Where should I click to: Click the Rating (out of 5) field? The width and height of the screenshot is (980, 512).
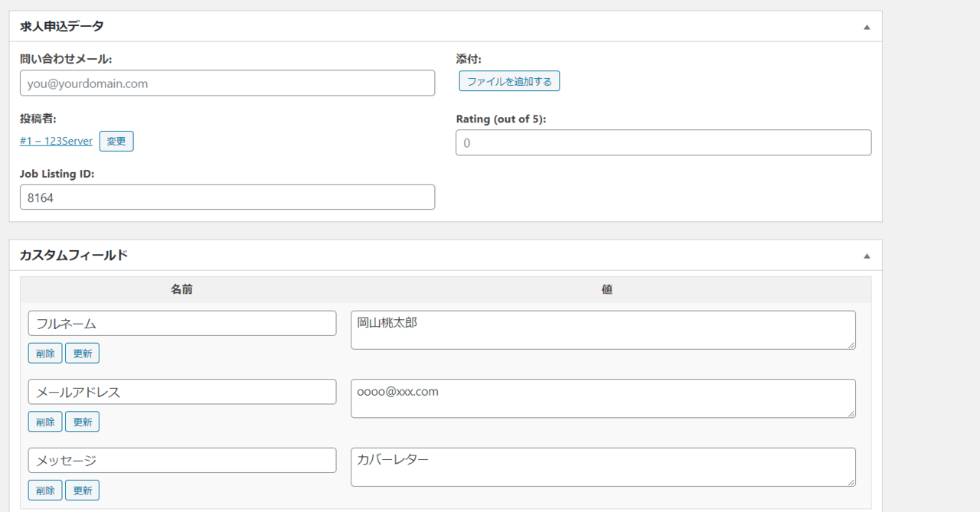(663, 142)
